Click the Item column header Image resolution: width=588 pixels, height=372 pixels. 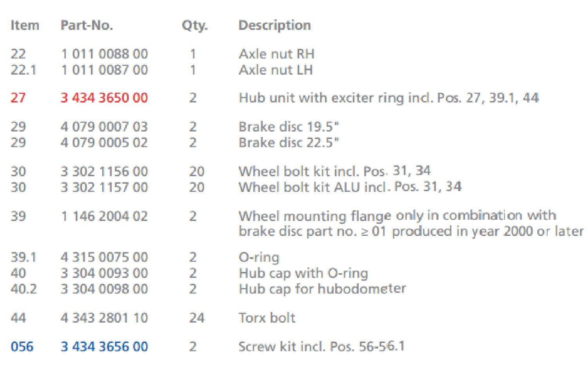click(25, 26)
